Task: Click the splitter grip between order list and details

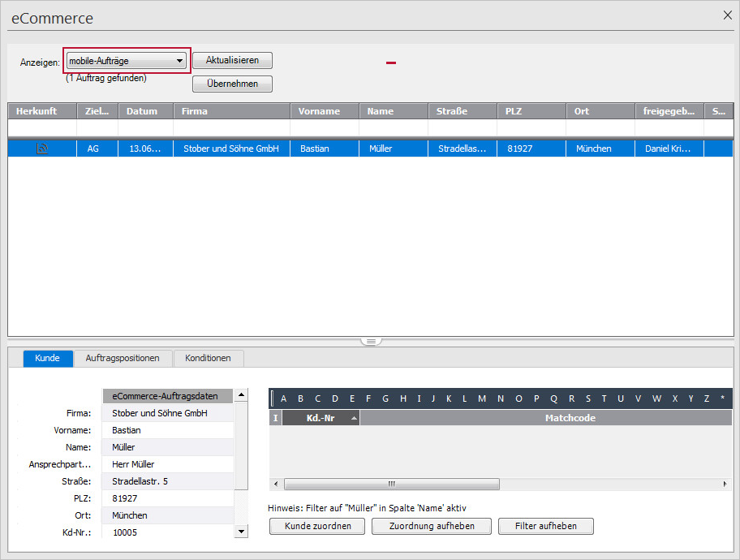Action: pos(371,342)
